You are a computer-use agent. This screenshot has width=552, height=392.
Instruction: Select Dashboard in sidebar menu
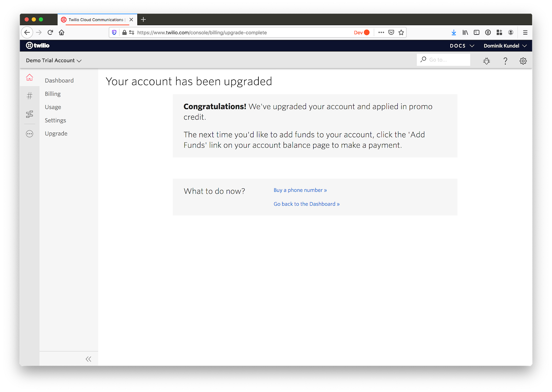point(59,80)
